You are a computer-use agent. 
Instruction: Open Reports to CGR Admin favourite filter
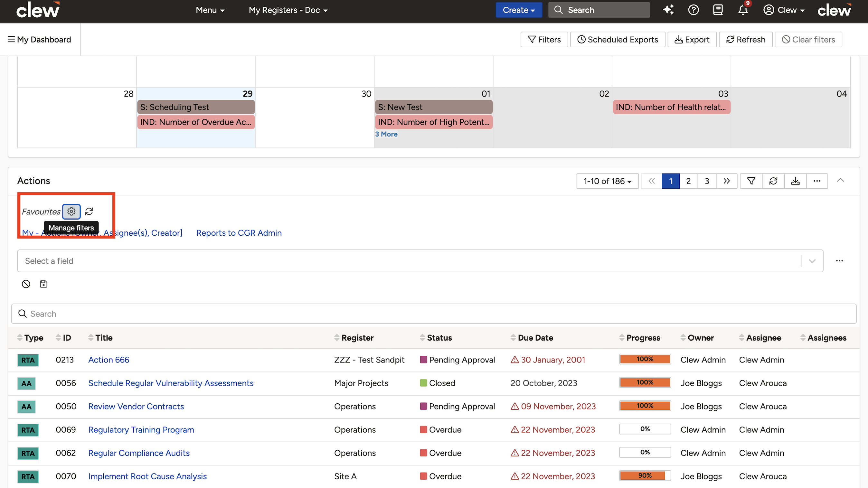(239, 233)
